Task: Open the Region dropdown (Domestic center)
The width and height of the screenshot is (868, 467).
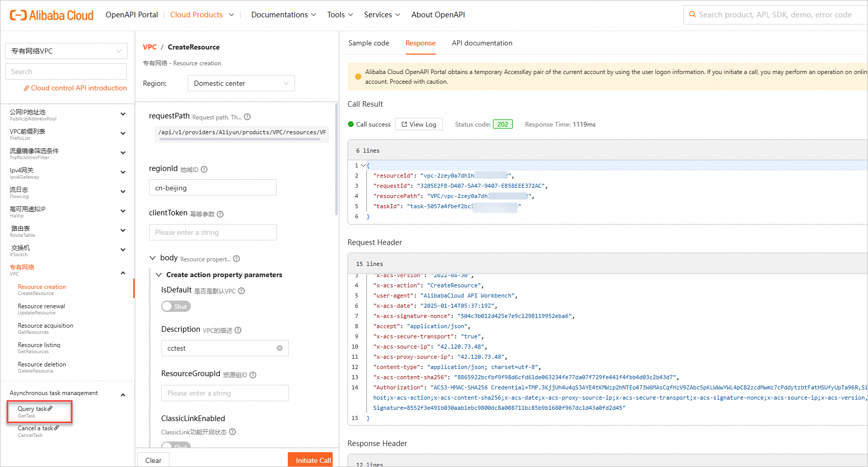Action: (241, 83)
